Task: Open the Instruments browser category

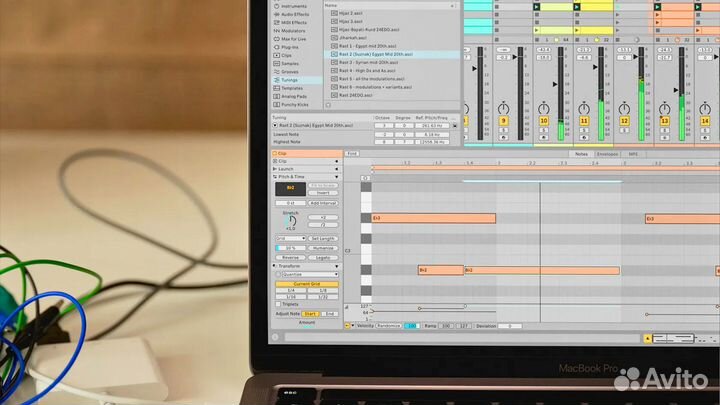Action: pos(293,6)
